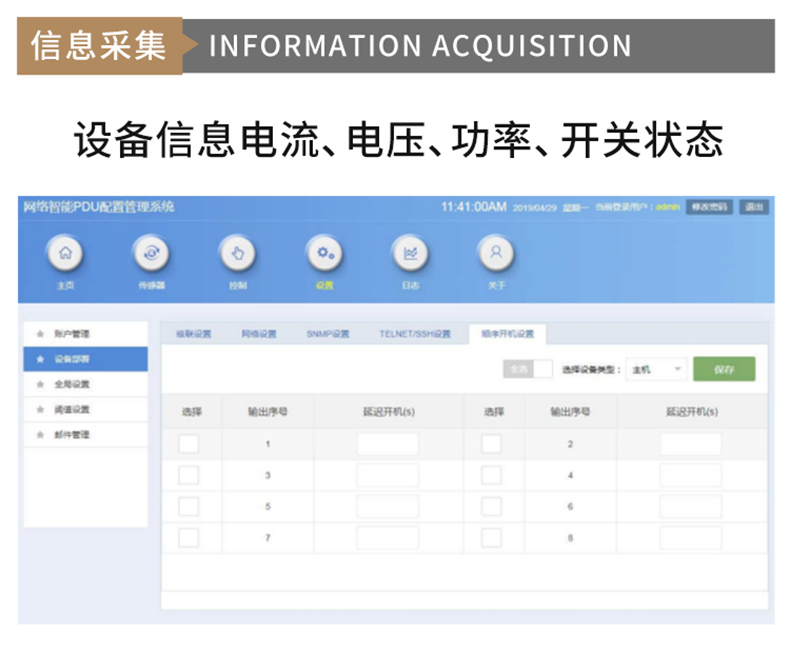Viewport: 790px width, 653px height.
Task: Open the 主页 home icon
Action: pyautogui.click(x=65, y=254)
